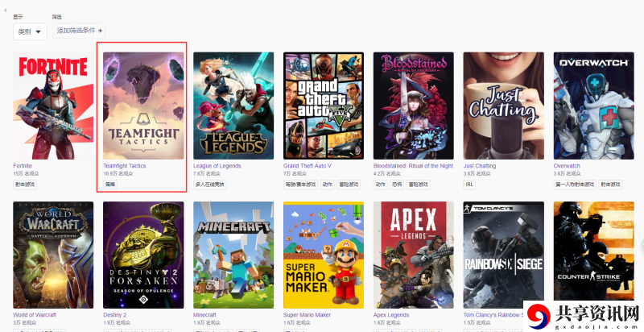Open the Super Mario Maker cover
The height and width of the screenshot is (332, 644).
[324, 255]
